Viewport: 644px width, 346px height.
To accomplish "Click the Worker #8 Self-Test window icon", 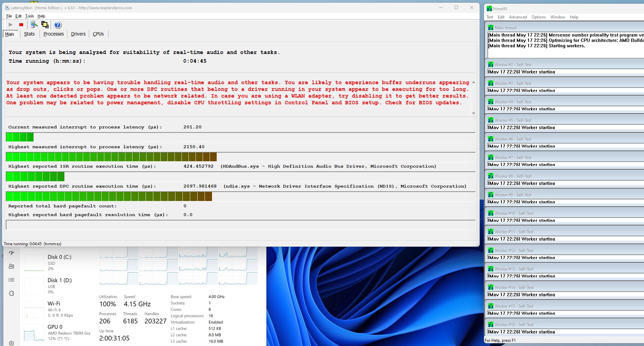I will pyautogui.click(x=491, y=176).
